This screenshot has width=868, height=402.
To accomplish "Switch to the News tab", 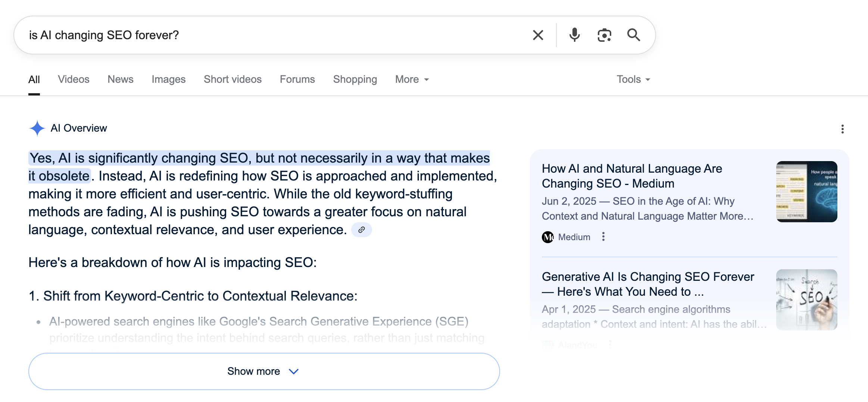I will [x=120, y=79].
